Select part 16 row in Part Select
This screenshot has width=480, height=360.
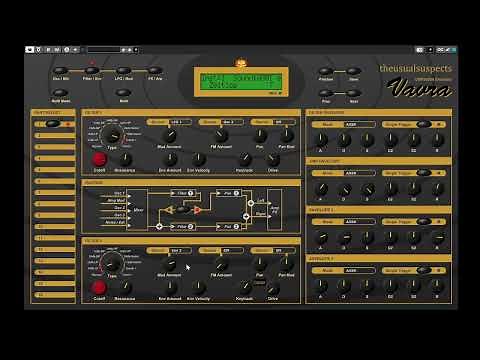(55, 295)
